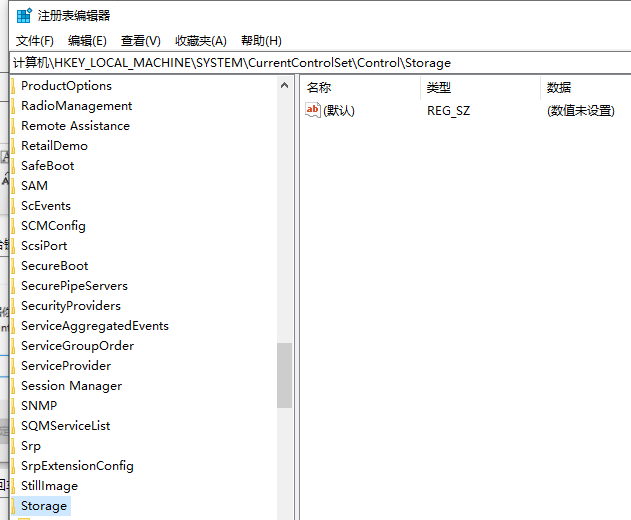Open the 编辑(E) menu
This screenshot has width=631, height=520.
[x=87, y=41]
